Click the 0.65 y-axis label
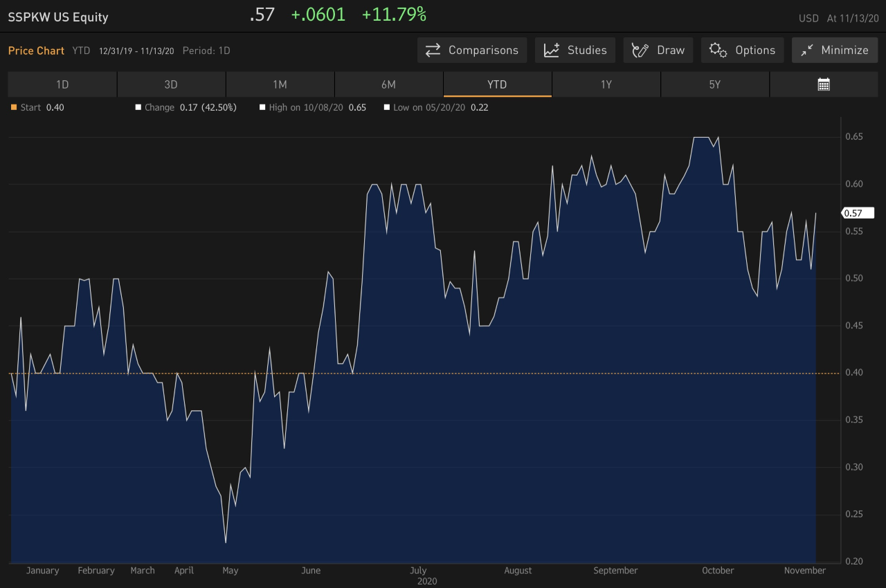The width and height of the screenshot is (886, 588). pyautogui.click(x=853, y=137)
